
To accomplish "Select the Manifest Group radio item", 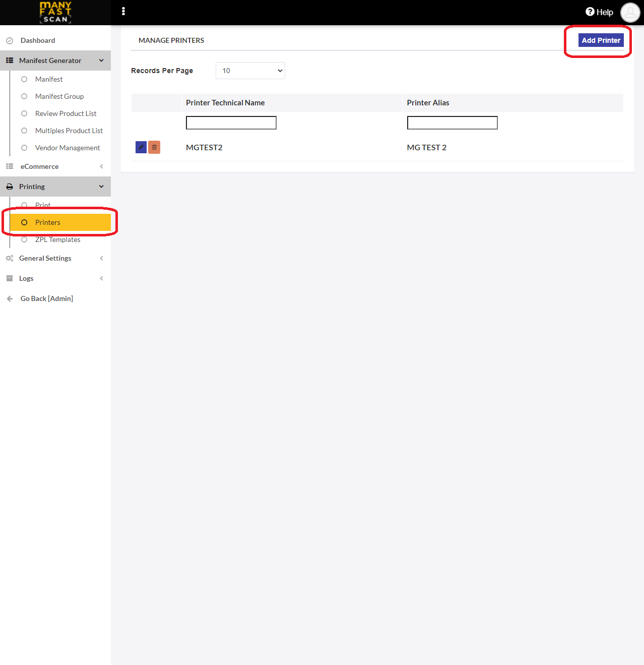I will [24, 96].
